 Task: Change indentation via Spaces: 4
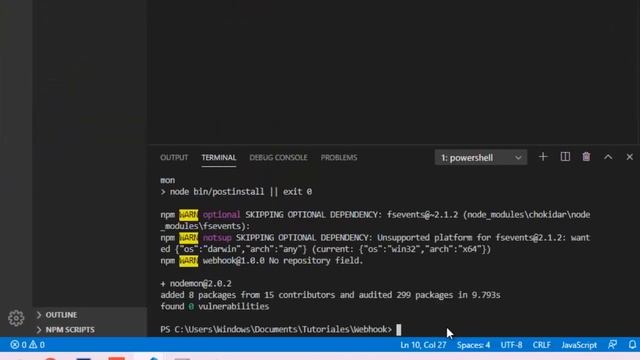473,345
